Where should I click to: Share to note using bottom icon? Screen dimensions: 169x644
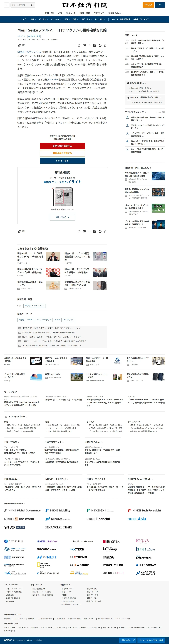pos(90,231)
